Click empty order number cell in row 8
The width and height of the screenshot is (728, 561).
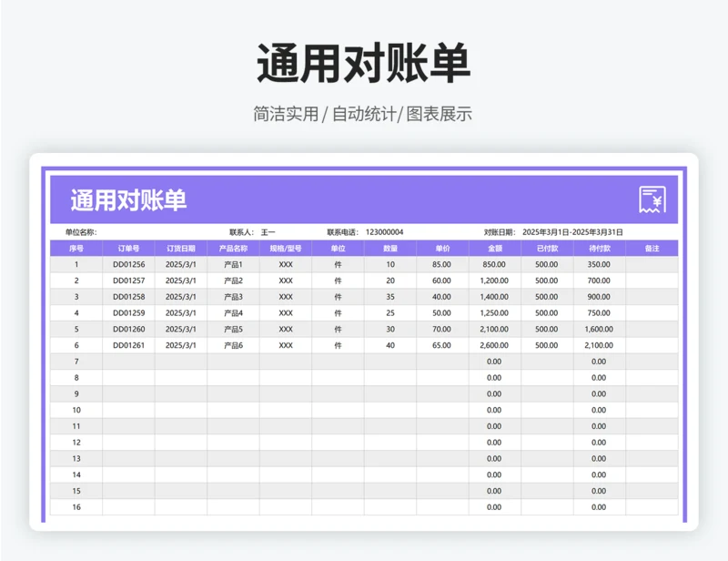coord(128,378)
